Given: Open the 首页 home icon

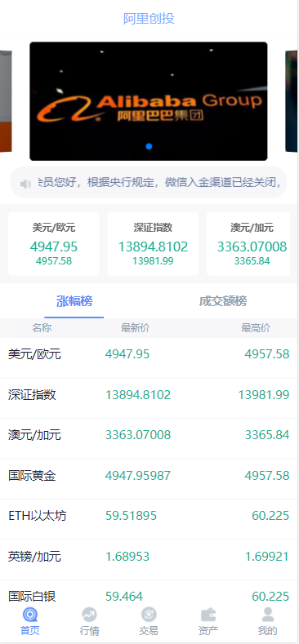Looking at the screenshot, I should pos(30,615).
